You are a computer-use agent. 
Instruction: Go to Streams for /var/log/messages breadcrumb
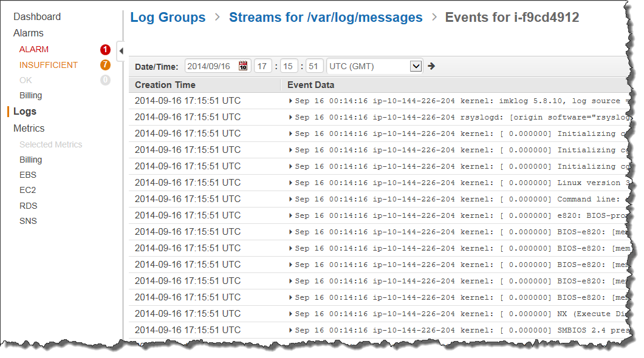[x=326, y=18]
